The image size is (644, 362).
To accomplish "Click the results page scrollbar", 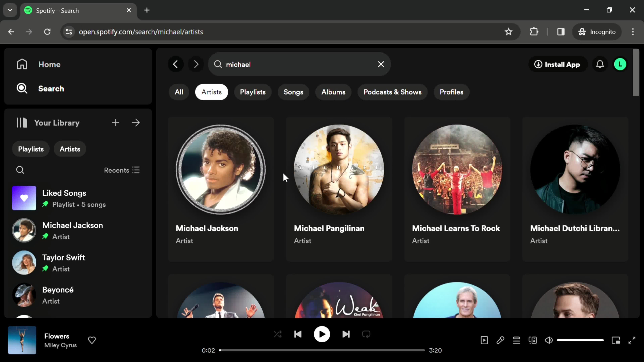I will 636,72.
